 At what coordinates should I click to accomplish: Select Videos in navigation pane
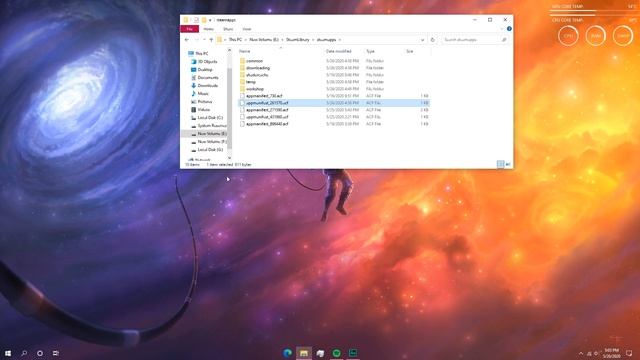pos(203,110)
